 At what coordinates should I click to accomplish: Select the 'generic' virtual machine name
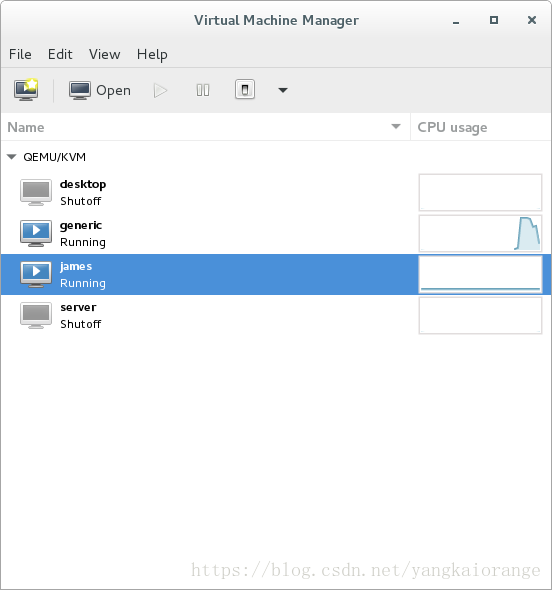pos(81,225)
